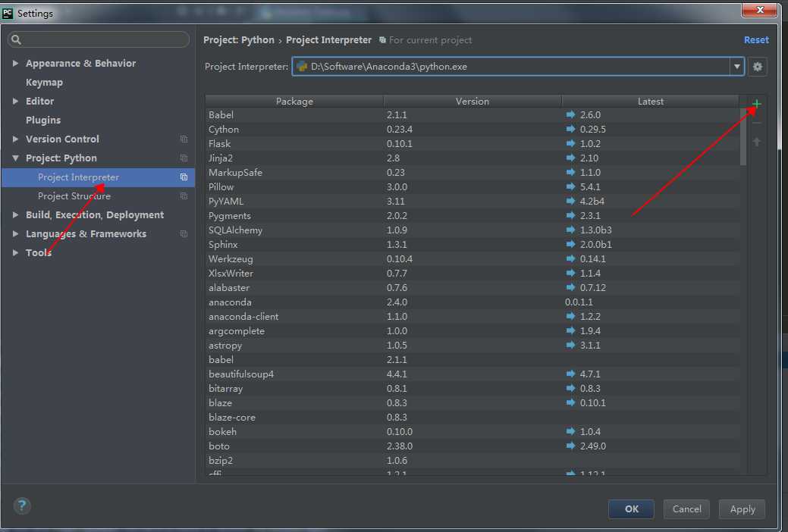This screenshot has height=532, width=788.
Task: Expand Build, Execution, Deployment arrow
Action: click(15, 215)
